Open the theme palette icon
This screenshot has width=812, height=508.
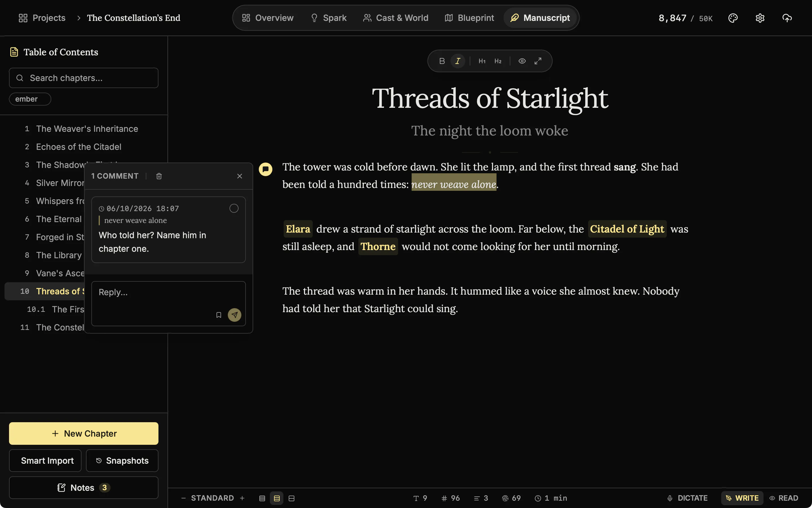click(x=733, y=18)
